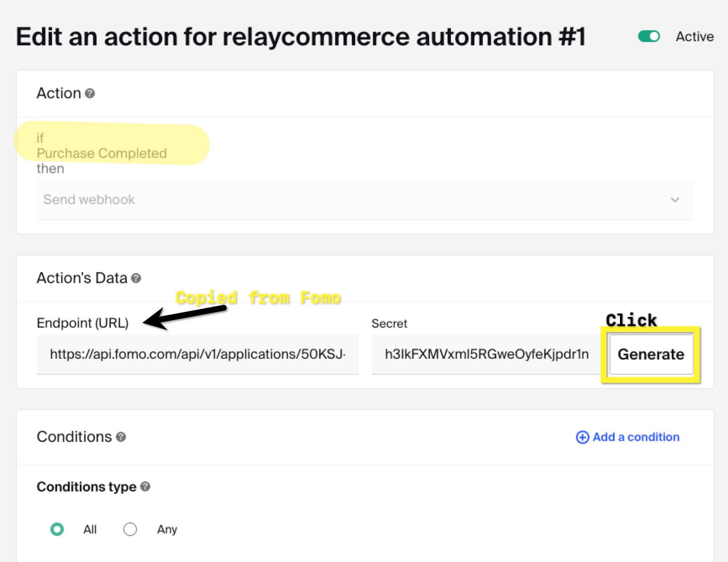This screenshot has height=562, width=728.
Task: Click the plus icon for Add a condition
Action: (x=582, y=437)
